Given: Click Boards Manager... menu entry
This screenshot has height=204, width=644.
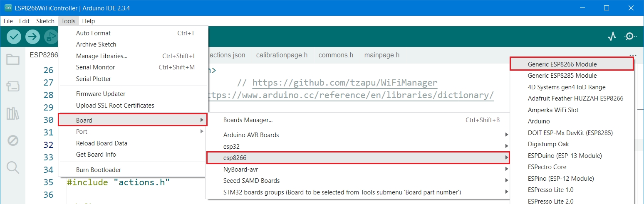Looking at the screenshot, I should [248, 120].
